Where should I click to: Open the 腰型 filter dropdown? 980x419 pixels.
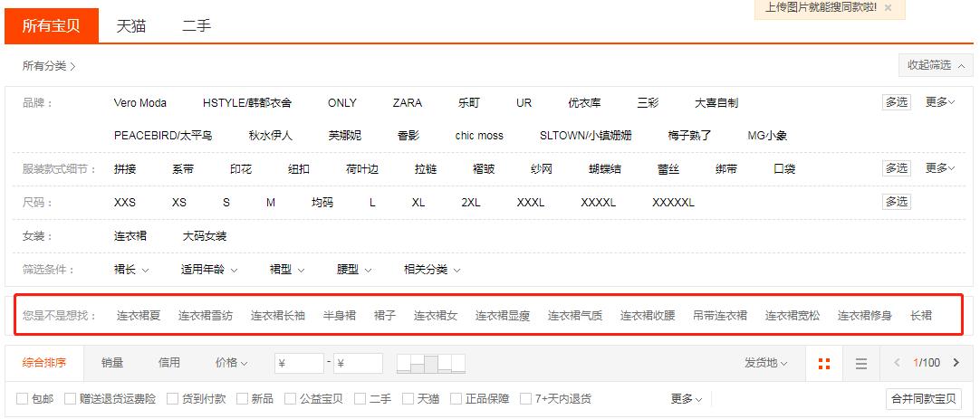click(x=354, y=270)
